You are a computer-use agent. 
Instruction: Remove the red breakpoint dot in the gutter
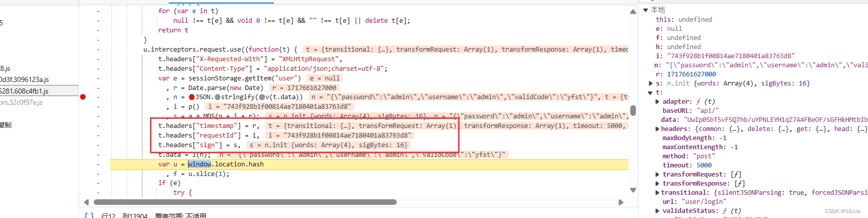(83, 97)
